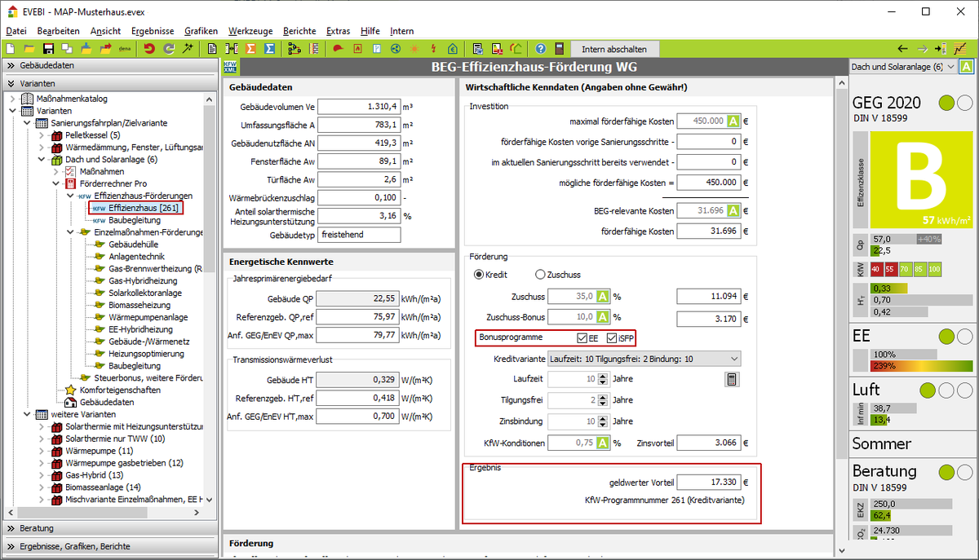Screen dimensions: 979x560
Task: Click the new file toolbar icon
Action: pos(11,49)
